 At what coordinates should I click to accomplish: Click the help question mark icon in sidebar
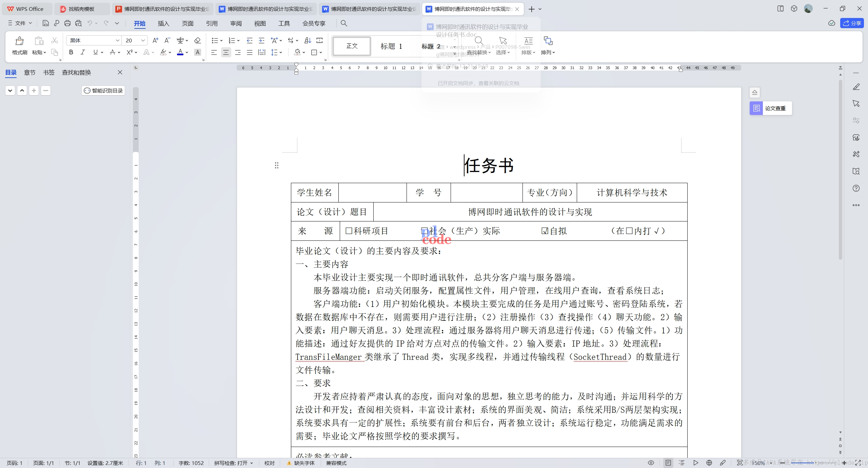coord(856,188)
